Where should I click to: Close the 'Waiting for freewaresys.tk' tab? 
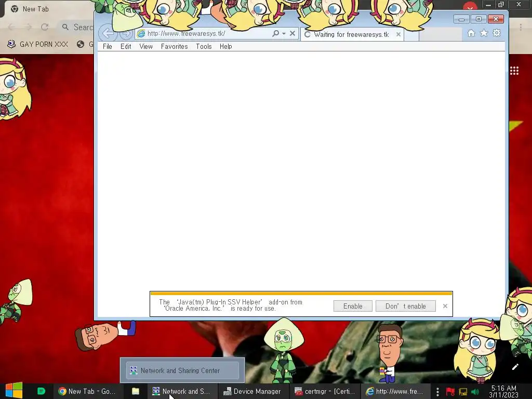[x=398, y=34]
